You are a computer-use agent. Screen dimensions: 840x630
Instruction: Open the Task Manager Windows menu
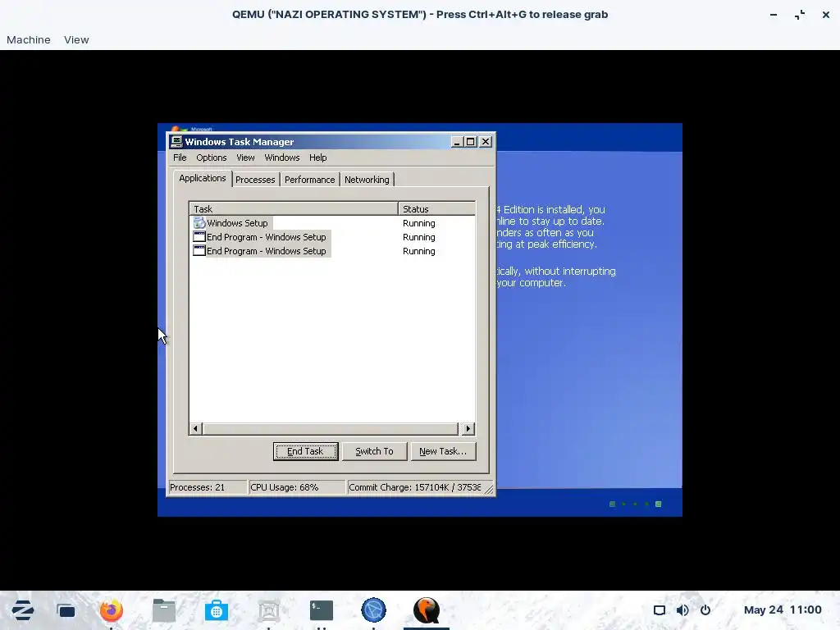282,157
